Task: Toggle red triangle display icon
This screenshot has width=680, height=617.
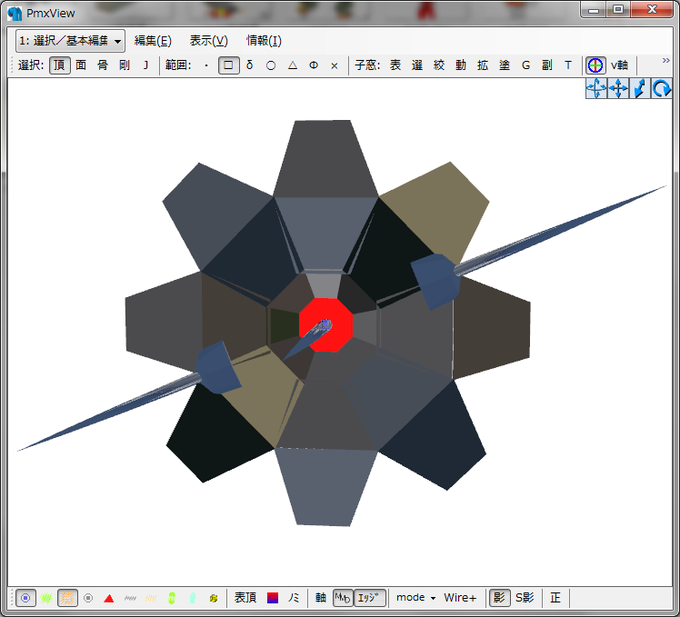Action: coord(109,598)
